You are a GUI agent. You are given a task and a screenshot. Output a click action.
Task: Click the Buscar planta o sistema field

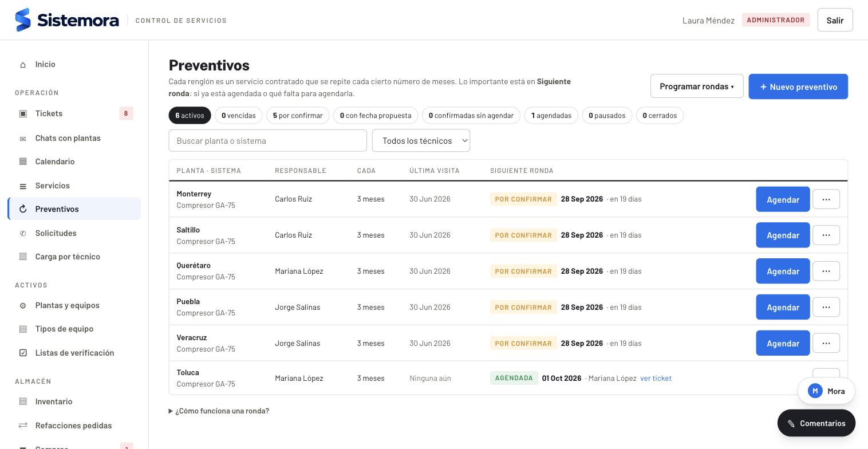pos(268,141)
